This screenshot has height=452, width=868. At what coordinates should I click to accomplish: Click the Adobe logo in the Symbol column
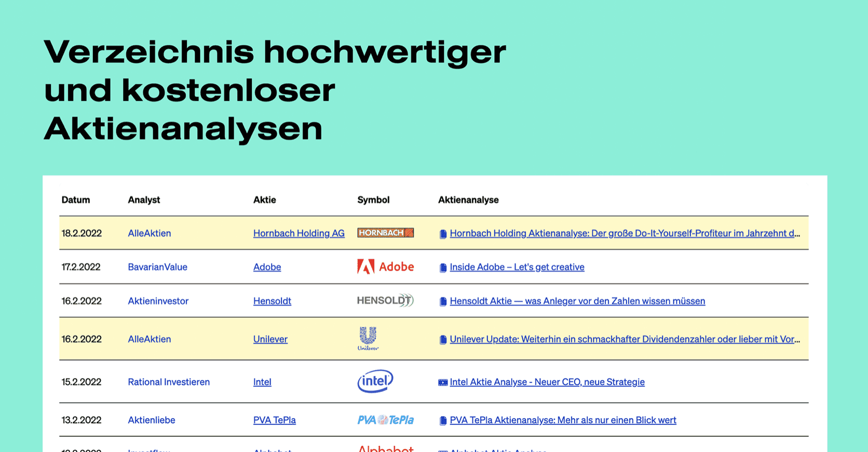tap(385, 267)
